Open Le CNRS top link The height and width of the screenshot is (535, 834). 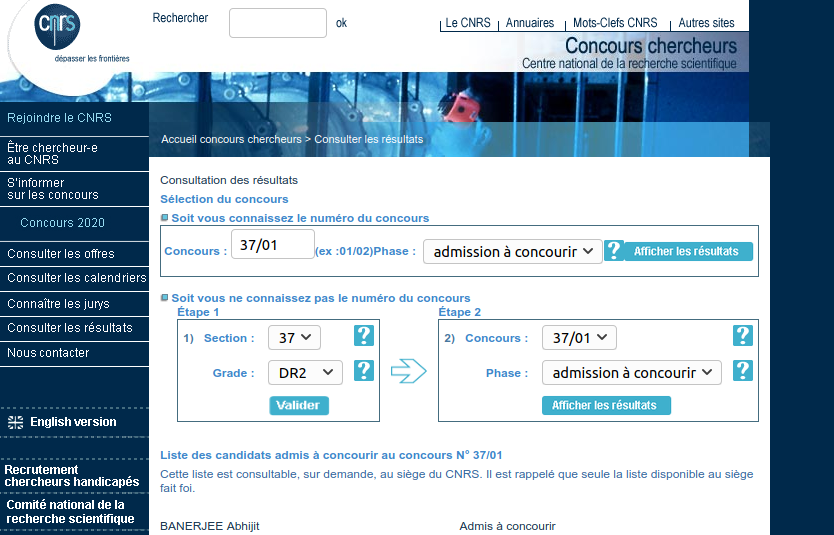tap(468, 23)
